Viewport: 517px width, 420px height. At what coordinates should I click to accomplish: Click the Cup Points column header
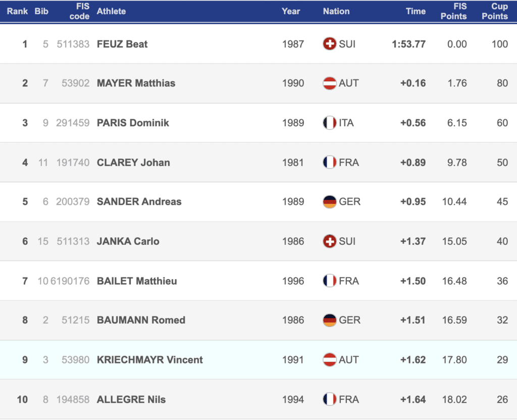point(494,11)
